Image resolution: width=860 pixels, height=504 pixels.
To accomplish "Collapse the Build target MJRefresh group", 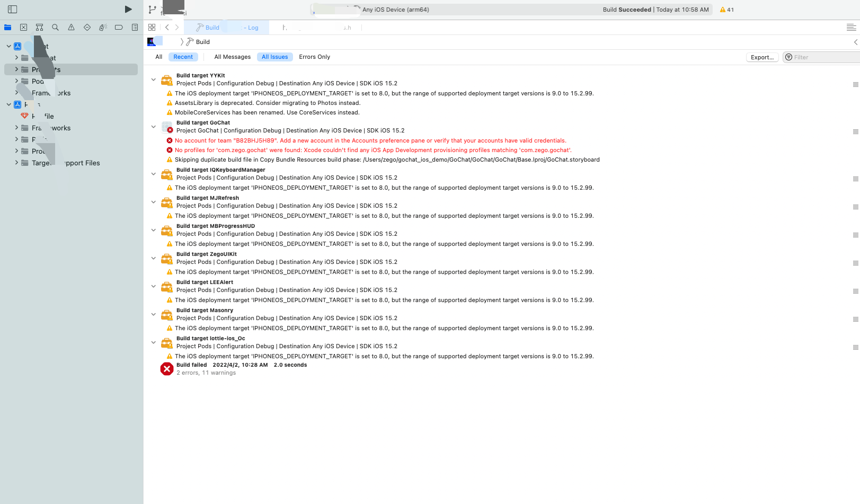I will click(x=154, y=202).
